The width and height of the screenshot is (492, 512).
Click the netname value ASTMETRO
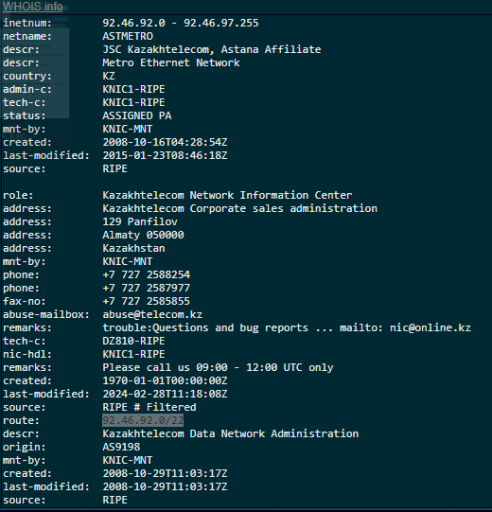point(128,36)
